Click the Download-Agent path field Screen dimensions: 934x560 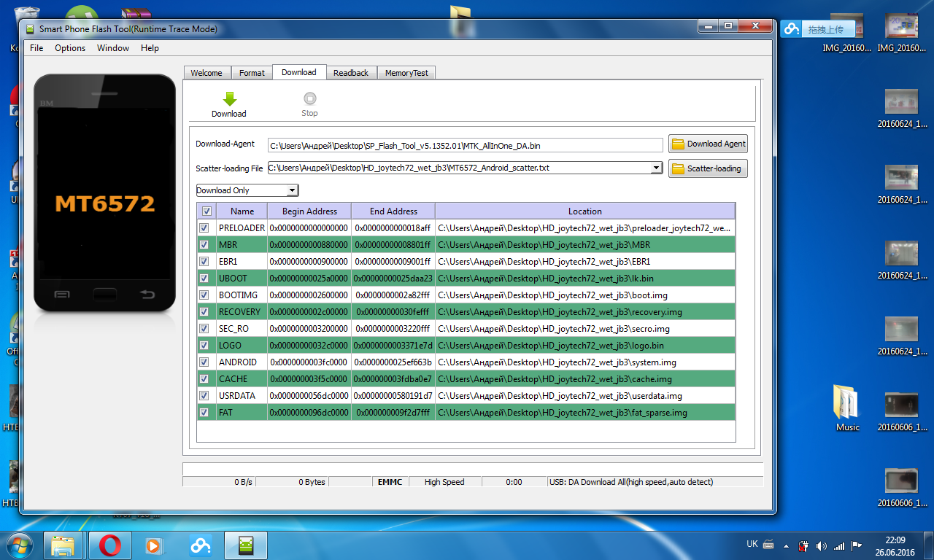[x=466, y=145]
